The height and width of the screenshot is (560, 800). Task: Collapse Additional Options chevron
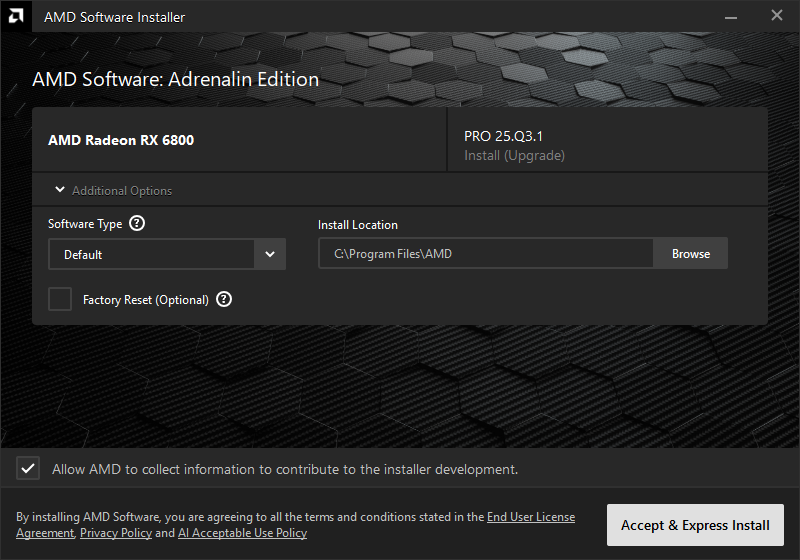click(60, 190)
